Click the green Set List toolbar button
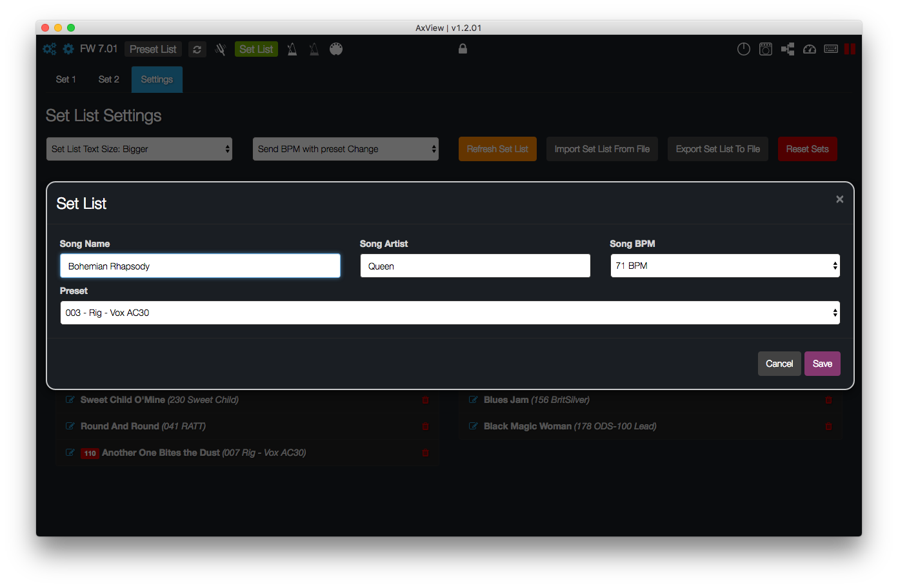This screenshot has height=588, width=898. [256, 49]
